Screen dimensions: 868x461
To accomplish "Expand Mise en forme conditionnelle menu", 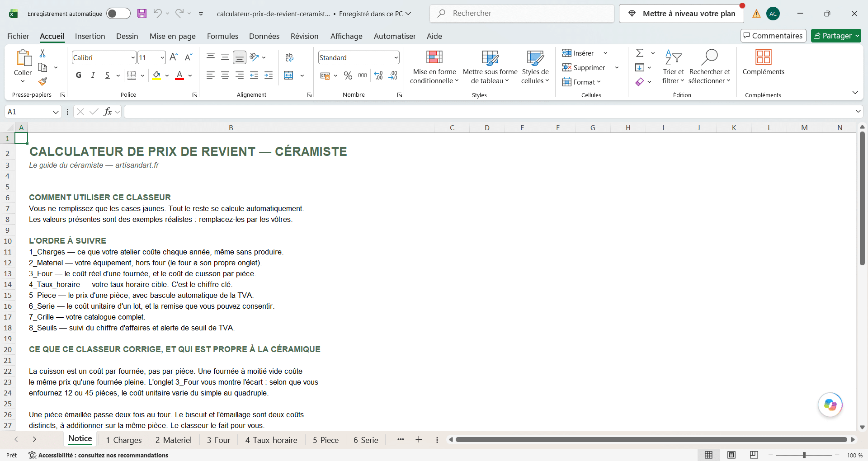I will 434,66.
